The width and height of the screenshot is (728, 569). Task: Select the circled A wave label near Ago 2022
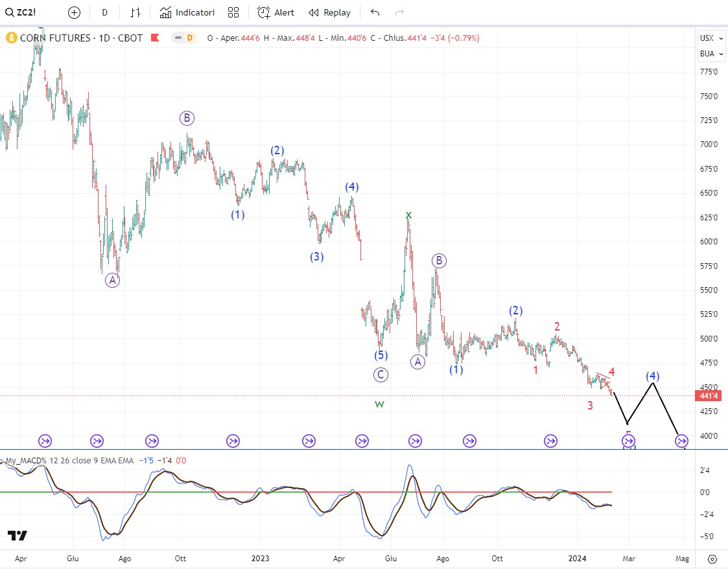coord(112,281)
